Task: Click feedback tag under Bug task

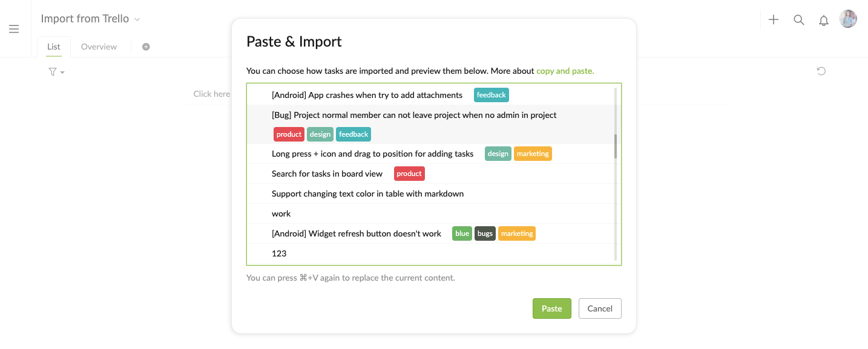Action: coord(353,134)
